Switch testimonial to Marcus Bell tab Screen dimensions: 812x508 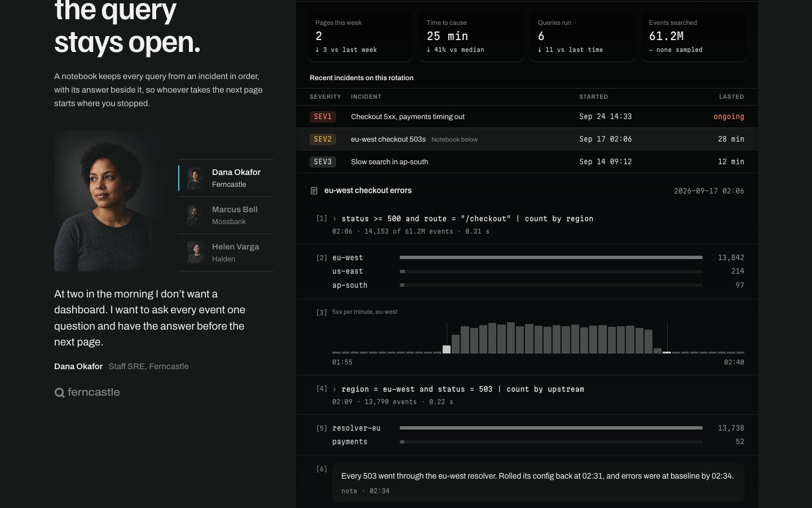click(226, 215)
